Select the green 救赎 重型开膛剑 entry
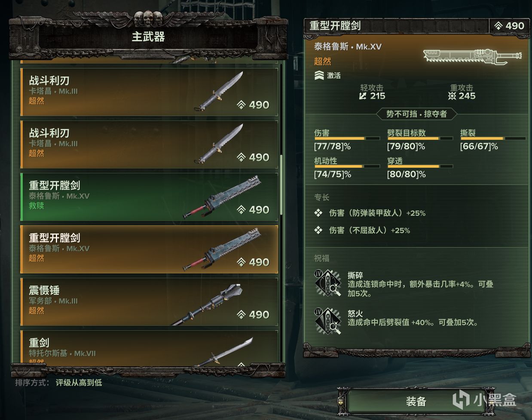The height and width of the screenshot is (420, 532). (149, 197)
